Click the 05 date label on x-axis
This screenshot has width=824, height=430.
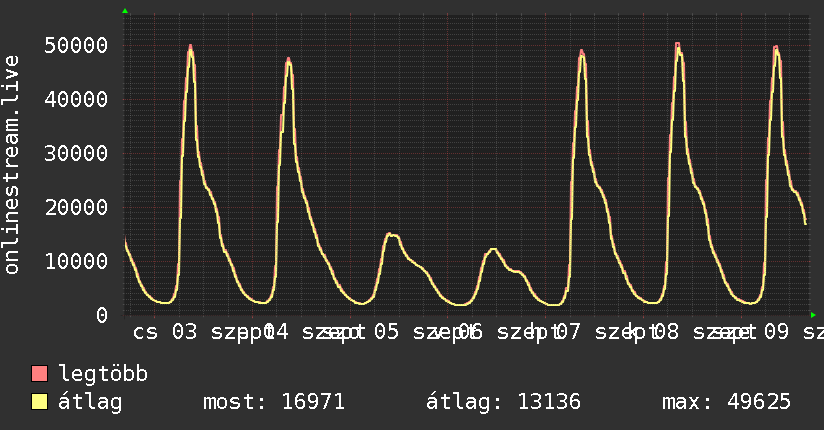[386, 332]
